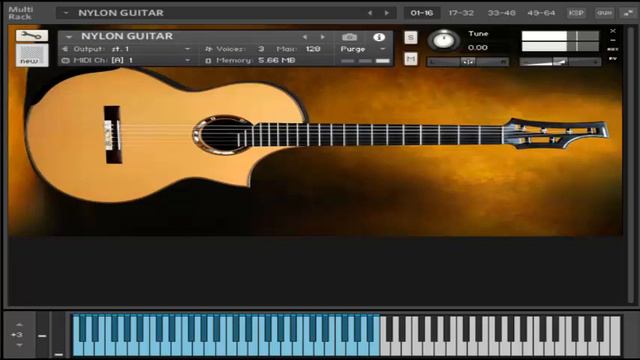Click the rack vertical scrollbar
This screenshot has width=640, height=360.
point(632,165)
